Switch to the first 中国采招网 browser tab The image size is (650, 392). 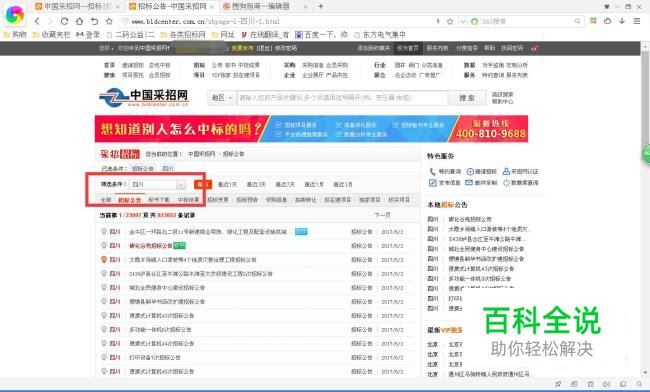point(74,6)
